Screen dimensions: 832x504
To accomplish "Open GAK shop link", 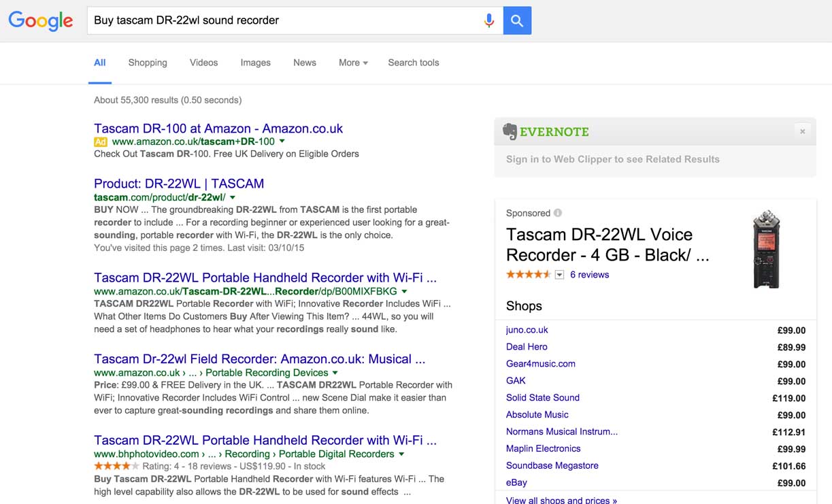I will (x=516, y=381).
